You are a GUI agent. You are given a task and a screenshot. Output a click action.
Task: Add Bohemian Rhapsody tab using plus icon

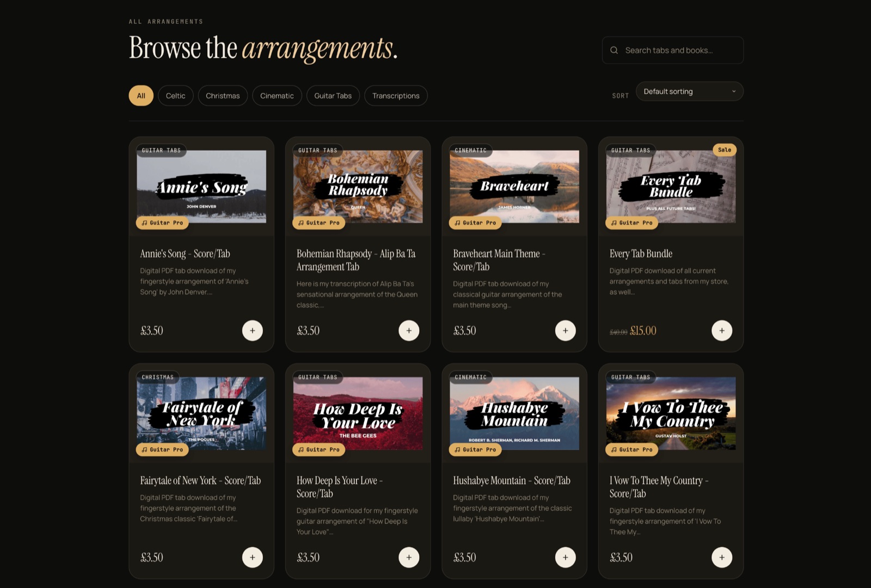(x=409, y=331)
